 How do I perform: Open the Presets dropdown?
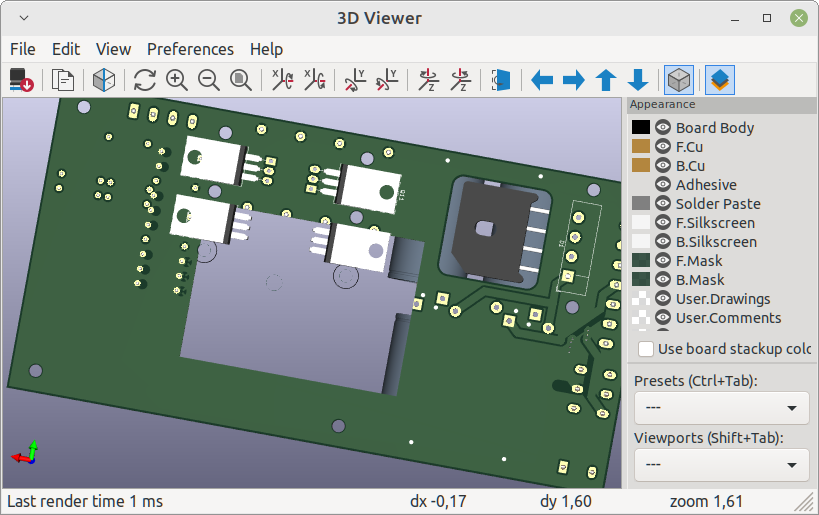(722, 407)
